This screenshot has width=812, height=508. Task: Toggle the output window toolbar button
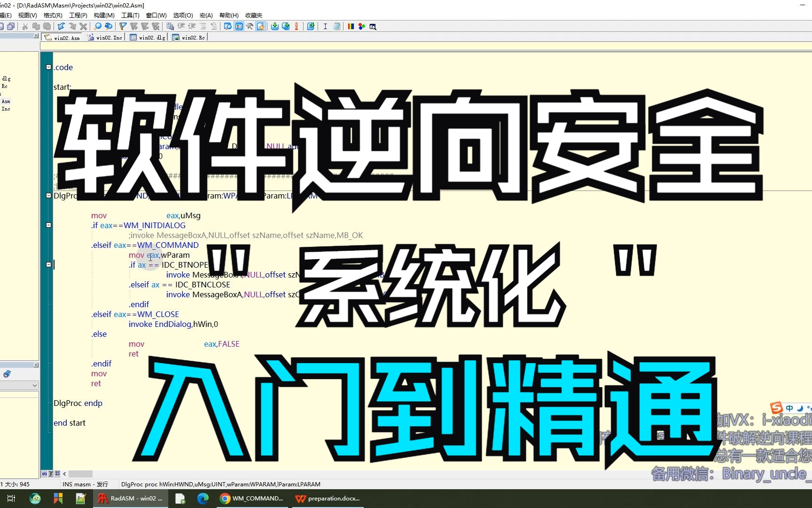click(228, 26)
